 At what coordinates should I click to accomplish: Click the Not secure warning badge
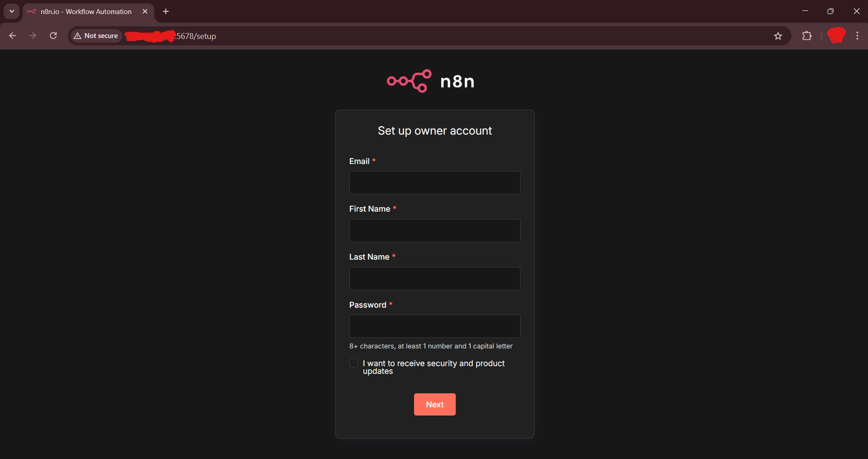(96, 36)
